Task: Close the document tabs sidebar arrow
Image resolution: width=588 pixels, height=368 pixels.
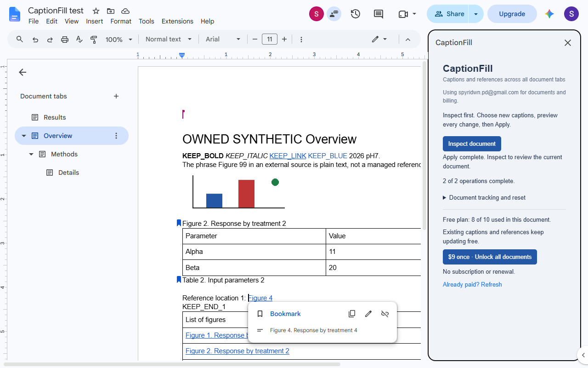Action: (x=23, y=72)
